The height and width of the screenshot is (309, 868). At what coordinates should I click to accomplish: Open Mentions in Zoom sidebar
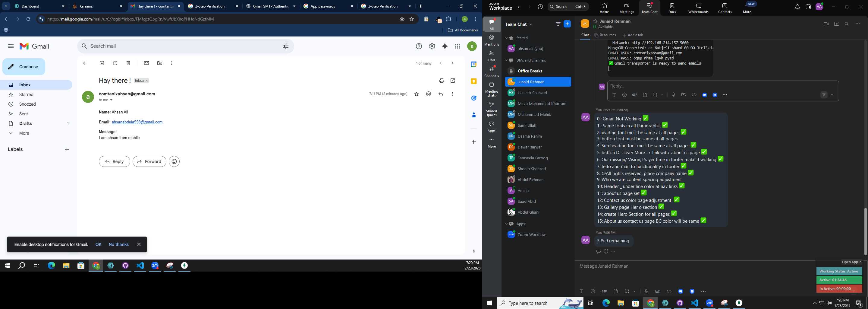[492, 40]
